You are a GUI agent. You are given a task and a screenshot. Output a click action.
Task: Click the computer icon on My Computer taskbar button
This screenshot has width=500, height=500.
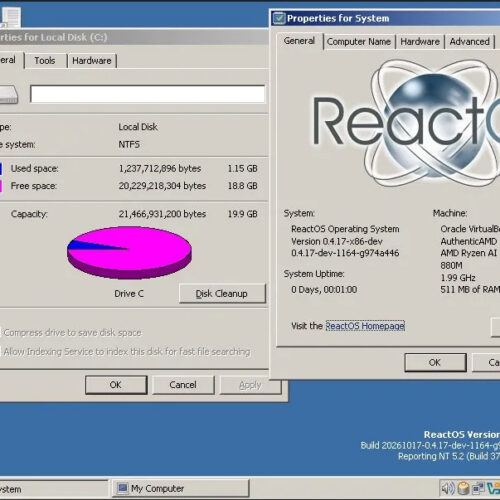tap(122, 488)
